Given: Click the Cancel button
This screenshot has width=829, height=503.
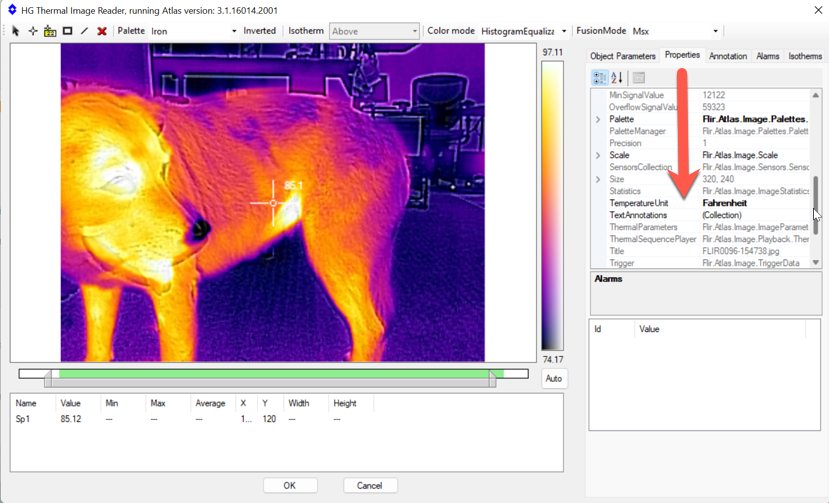Looking at the screenshot, I should tap(369, 485).
